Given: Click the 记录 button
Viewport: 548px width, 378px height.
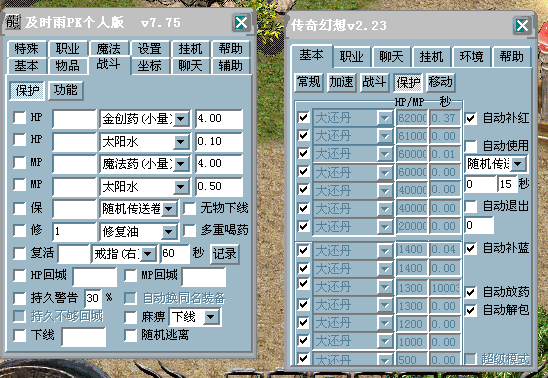Looking at the screenshot, I should pos(224,254).
